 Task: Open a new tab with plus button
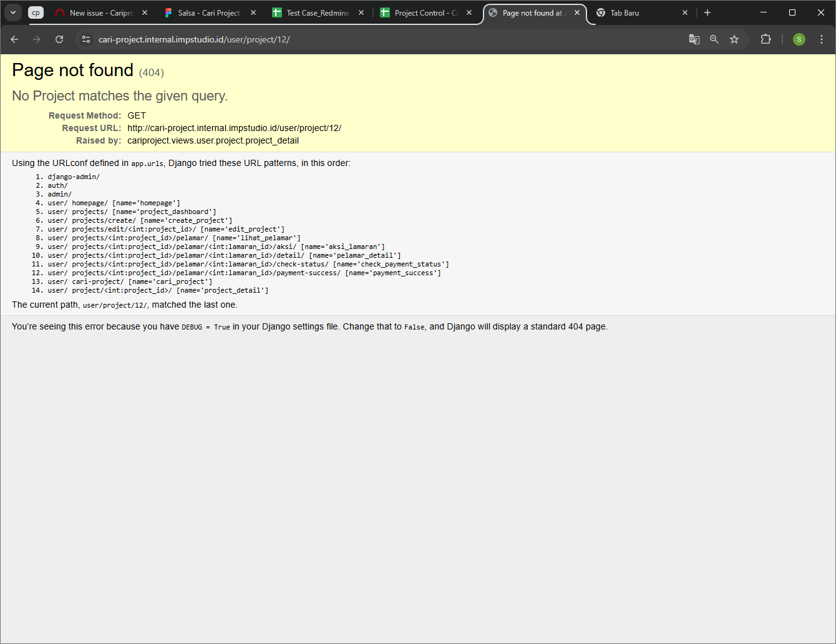[x=707, y=12]
